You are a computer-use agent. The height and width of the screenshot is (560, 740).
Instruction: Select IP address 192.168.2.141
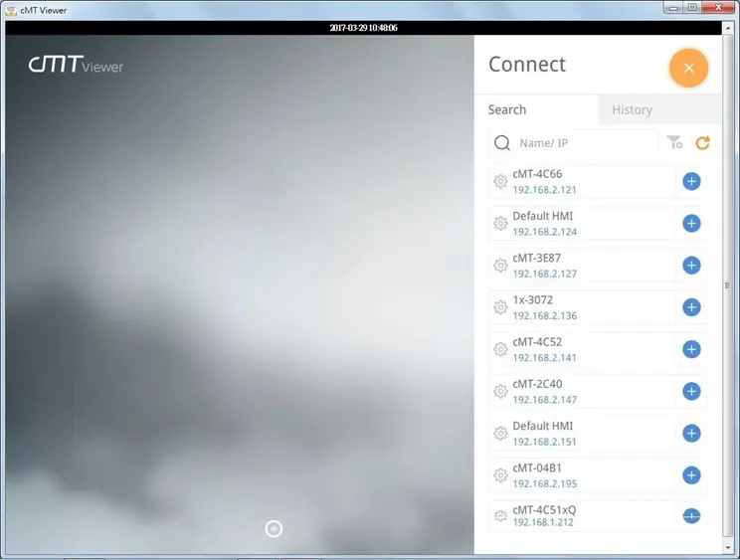coord(544,358)
